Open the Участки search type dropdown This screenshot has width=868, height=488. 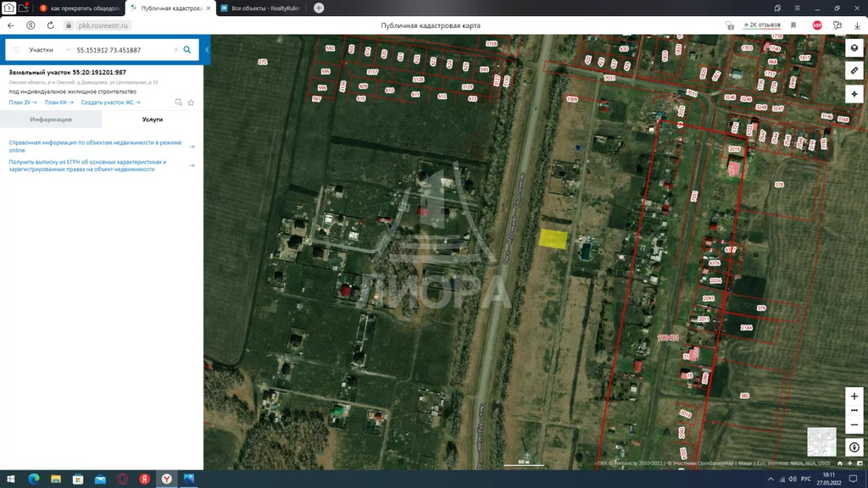41,50
